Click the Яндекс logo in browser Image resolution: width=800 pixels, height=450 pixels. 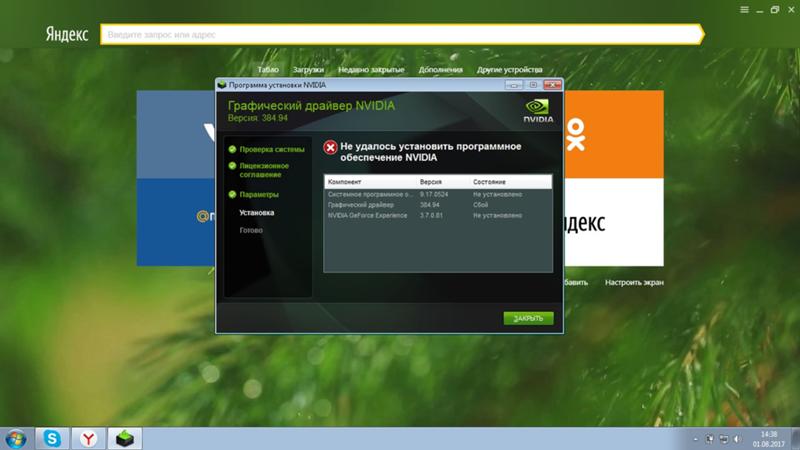[x=67, y=34]
